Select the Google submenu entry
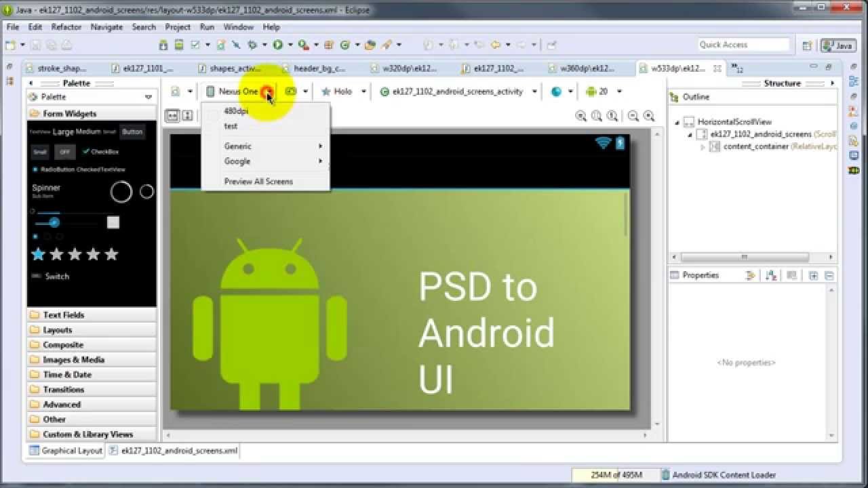 [x=265, y=161]
